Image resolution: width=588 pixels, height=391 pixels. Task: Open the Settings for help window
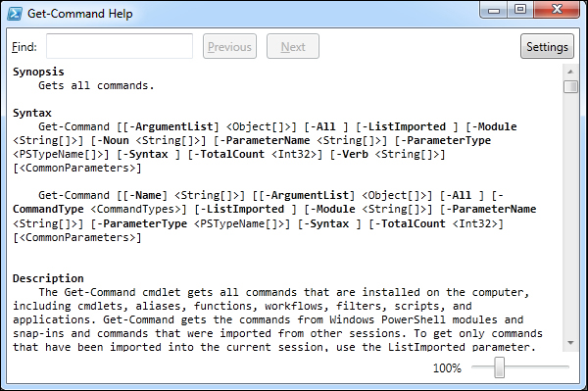click(x=547, y=46)
